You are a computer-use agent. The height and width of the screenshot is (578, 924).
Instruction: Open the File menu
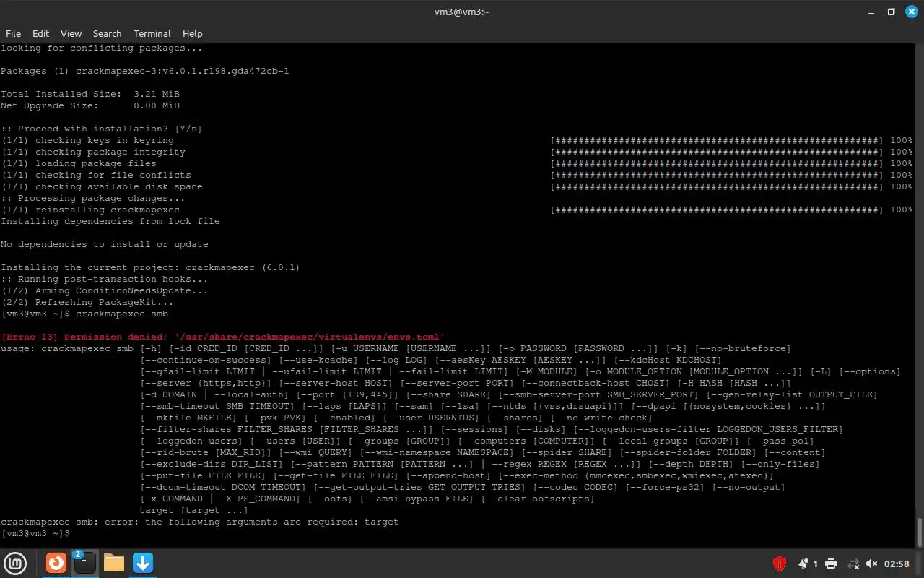[14, 33]
